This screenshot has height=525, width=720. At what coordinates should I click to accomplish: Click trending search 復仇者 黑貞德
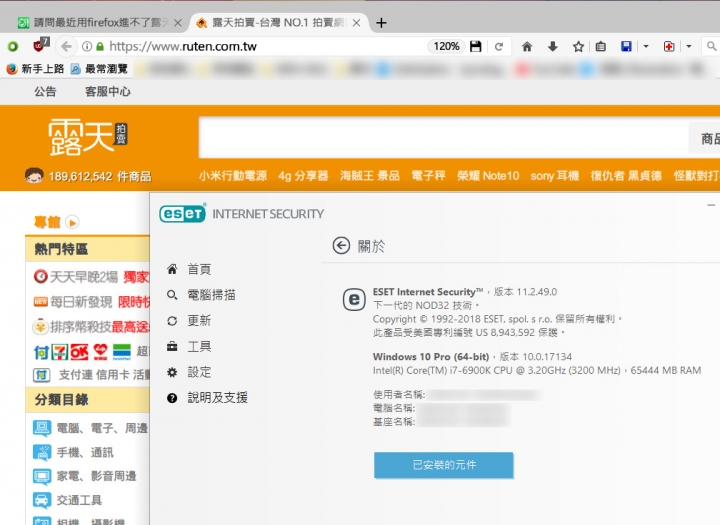pyautogui.click(x=626, y=175)
